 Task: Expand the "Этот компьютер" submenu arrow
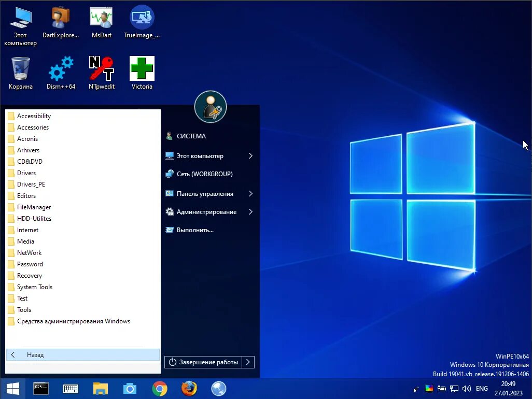coord(250,156)
